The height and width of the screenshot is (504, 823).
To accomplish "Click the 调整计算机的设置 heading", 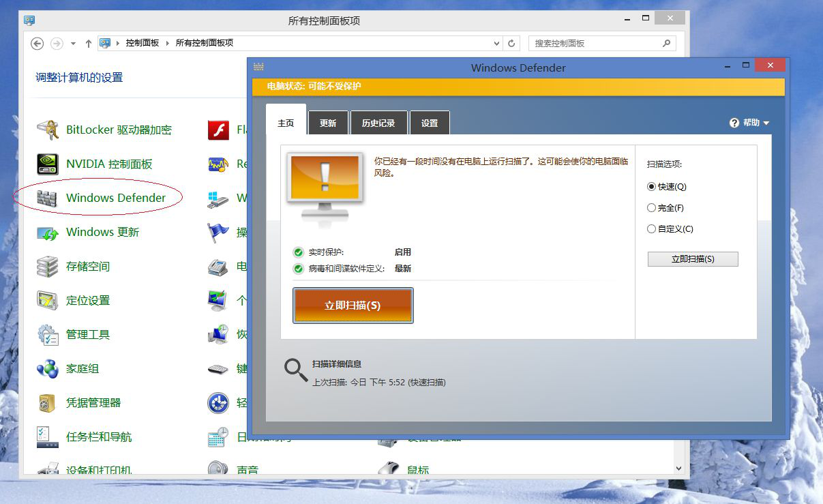I will tap(79, 78).
